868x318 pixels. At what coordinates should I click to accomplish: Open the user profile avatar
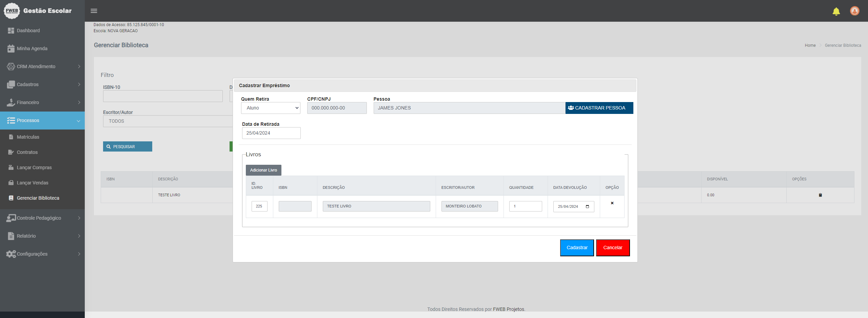point(854,11)
